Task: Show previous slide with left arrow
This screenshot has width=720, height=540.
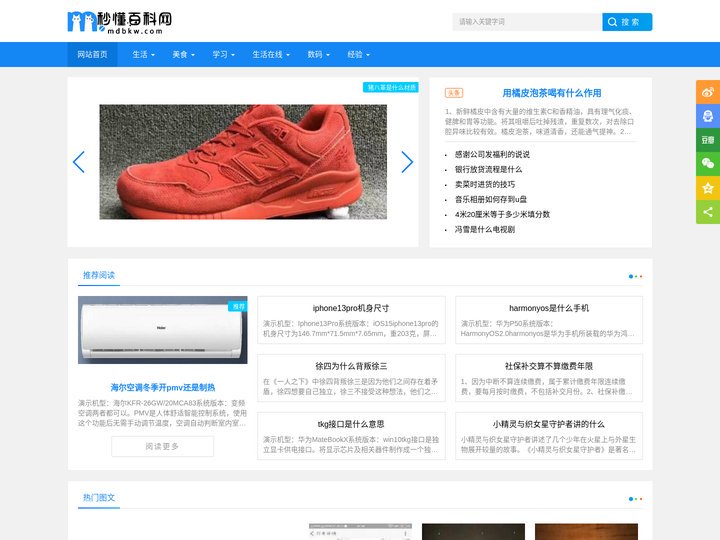Action: pyautogui.click(x=79, y=162)
